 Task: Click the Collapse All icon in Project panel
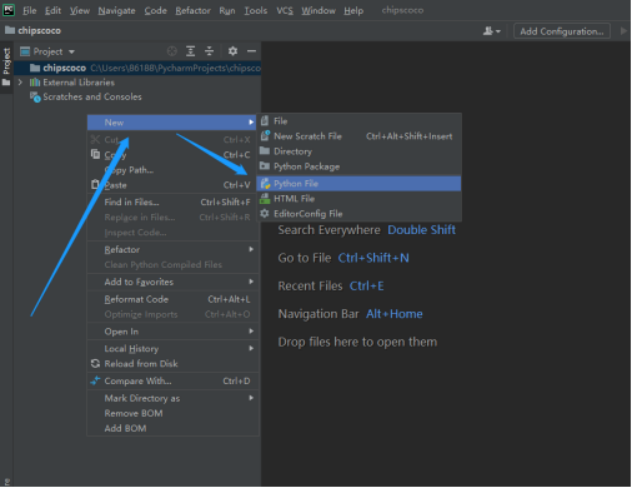click(209, 51)
